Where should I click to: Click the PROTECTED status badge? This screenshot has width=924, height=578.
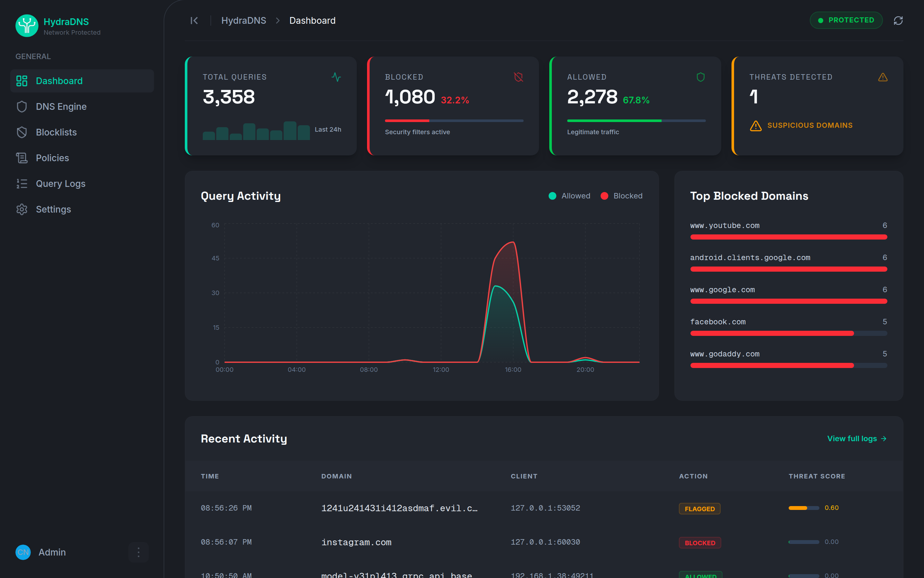[x=846, y=20]
